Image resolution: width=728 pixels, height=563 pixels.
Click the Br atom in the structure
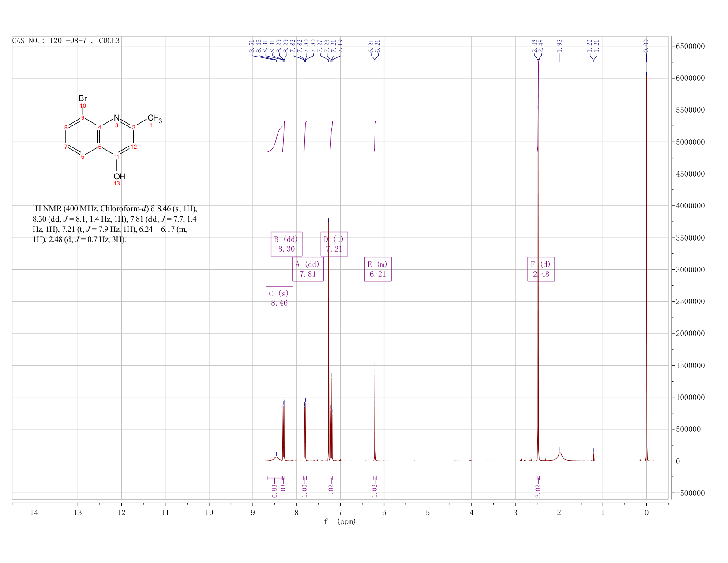tap(83, 98)
